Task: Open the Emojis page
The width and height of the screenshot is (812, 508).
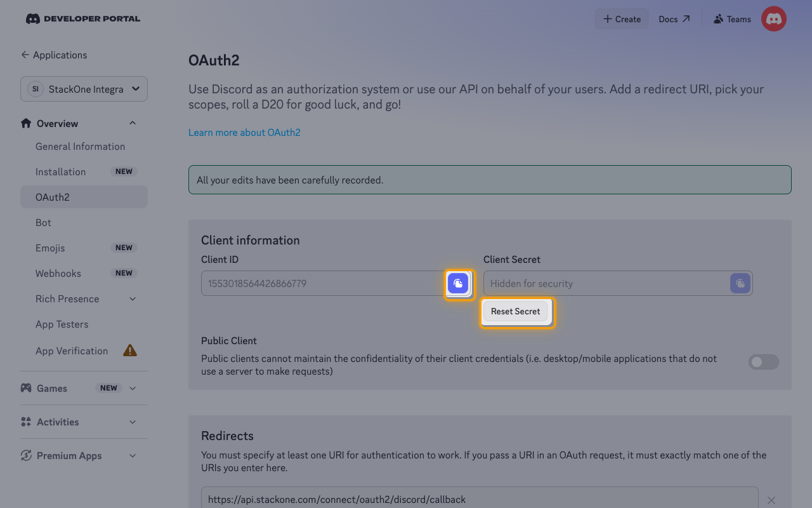Action: pyautogui.click(x=84, y=248)
